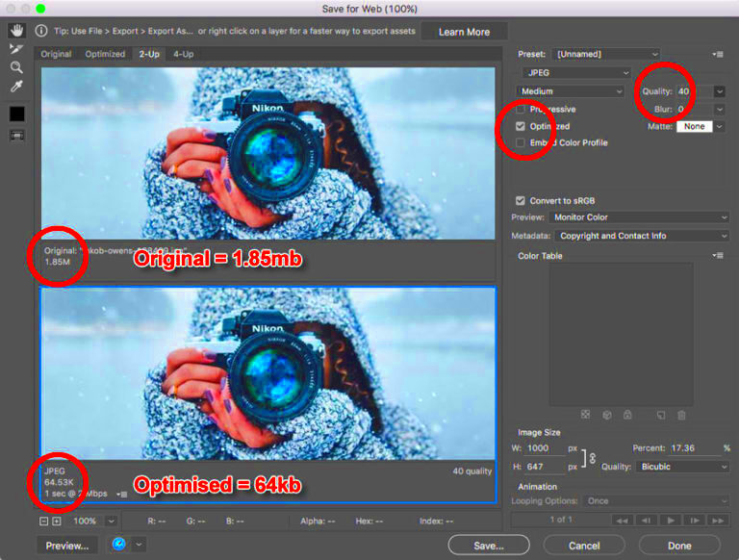Select the Hand tool

[x=17, y=31]
